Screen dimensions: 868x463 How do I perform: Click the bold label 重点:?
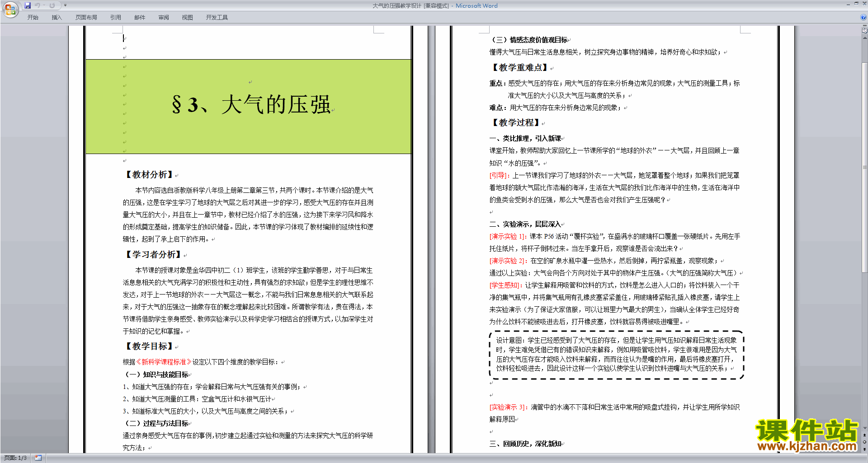[x=499, y=83]
